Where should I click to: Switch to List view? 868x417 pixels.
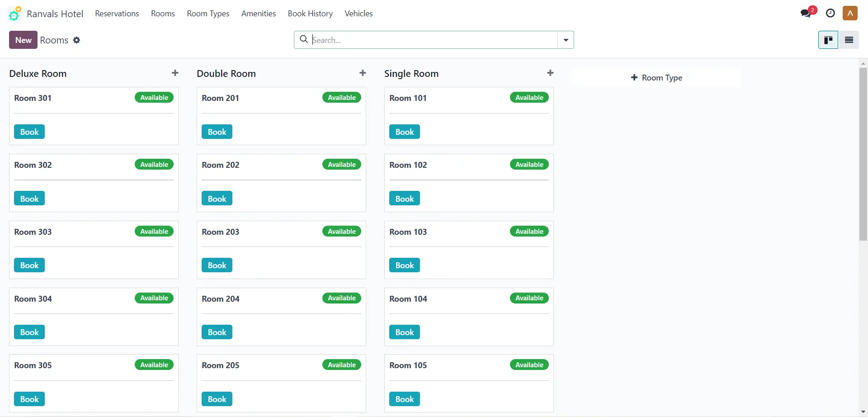pyautogui.click(x=849, y=40)
